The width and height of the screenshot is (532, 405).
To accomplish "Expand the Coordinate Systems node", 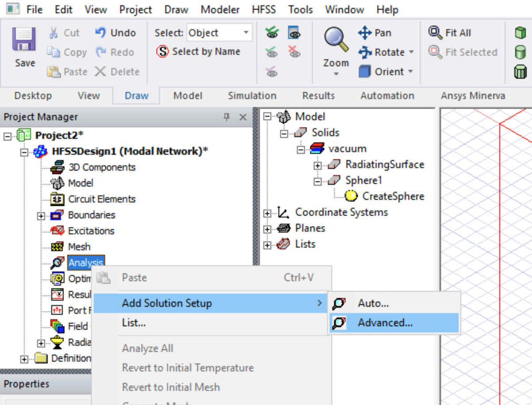I will (267, 213).
